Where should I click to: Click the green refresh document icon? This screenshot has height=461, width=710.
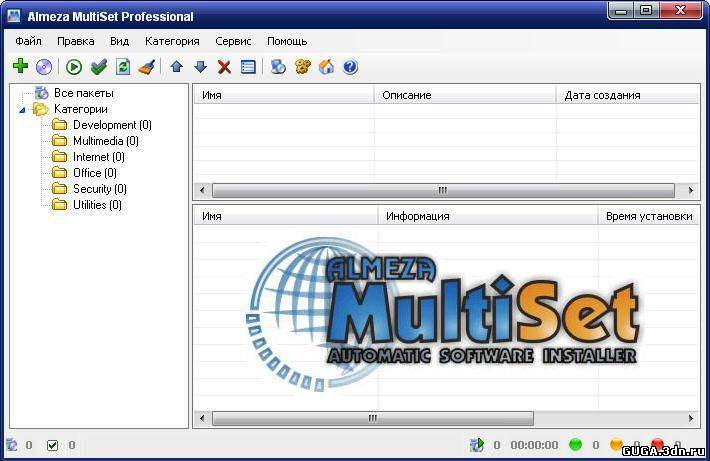[123, 67]
